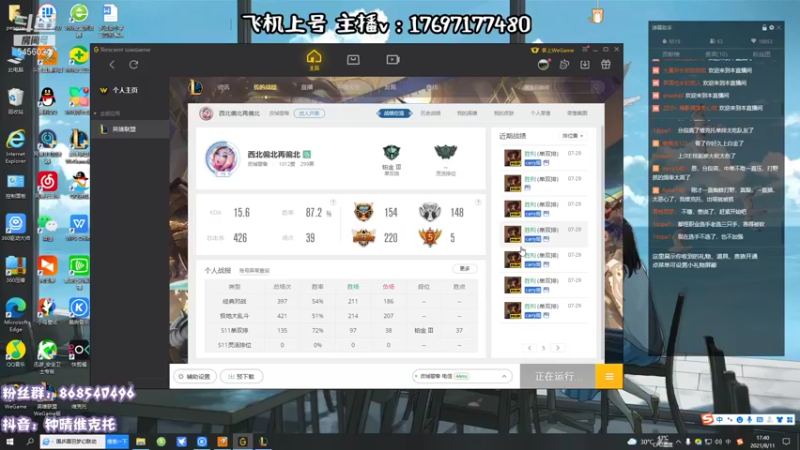Collapse the sidebar apps section arrow
The width and height of the screenshot is (800, 450).
click(95, 113)
